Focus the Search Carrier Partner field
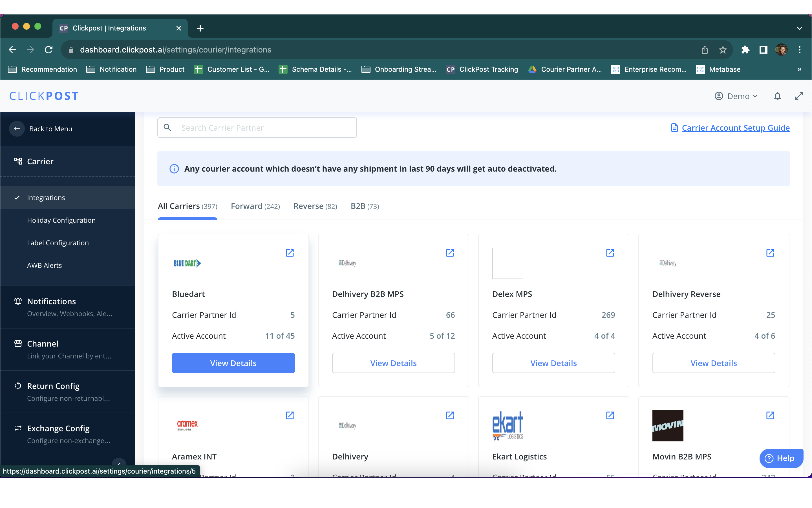The height and width of the screenshot is (508, 812). (257, 128)
